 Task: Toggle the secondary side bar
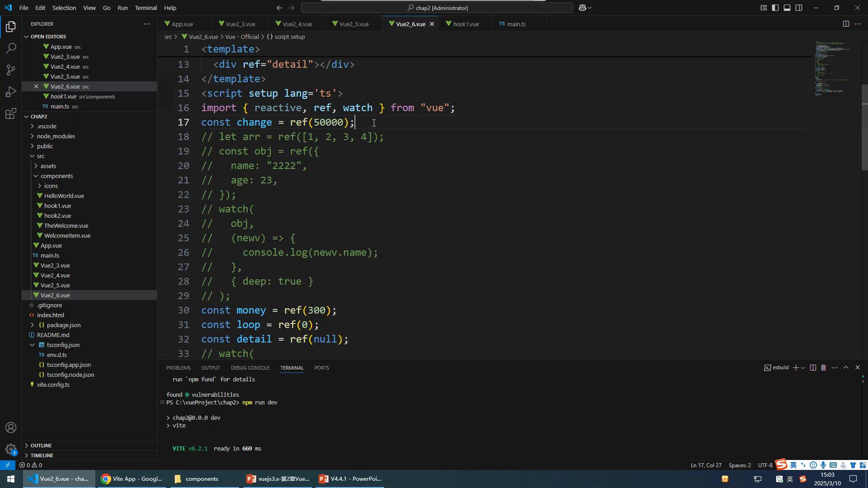pos(799,8)
